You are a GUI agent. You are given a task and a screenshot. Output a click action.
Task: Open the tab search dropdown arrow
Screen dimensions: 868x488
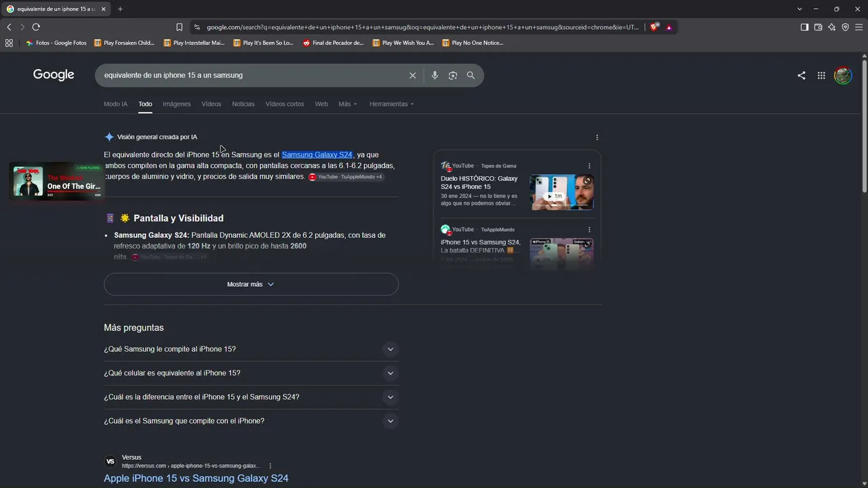coord(800,9)
